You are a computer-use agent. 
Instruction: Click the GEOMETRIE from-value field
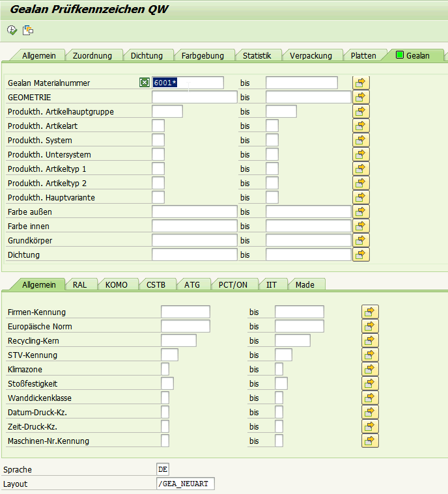click(195, 97)
